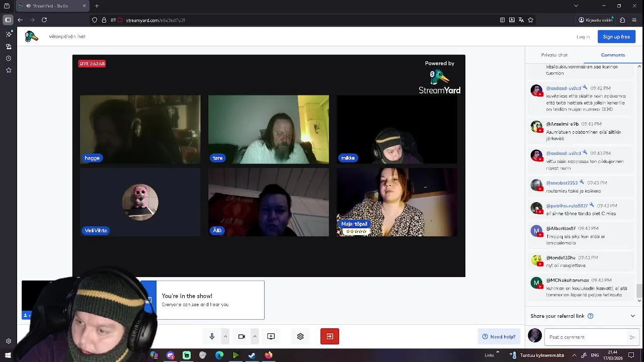
Task: Open synced tabs icon in the sidebar
Action: [x=9, y=46]
